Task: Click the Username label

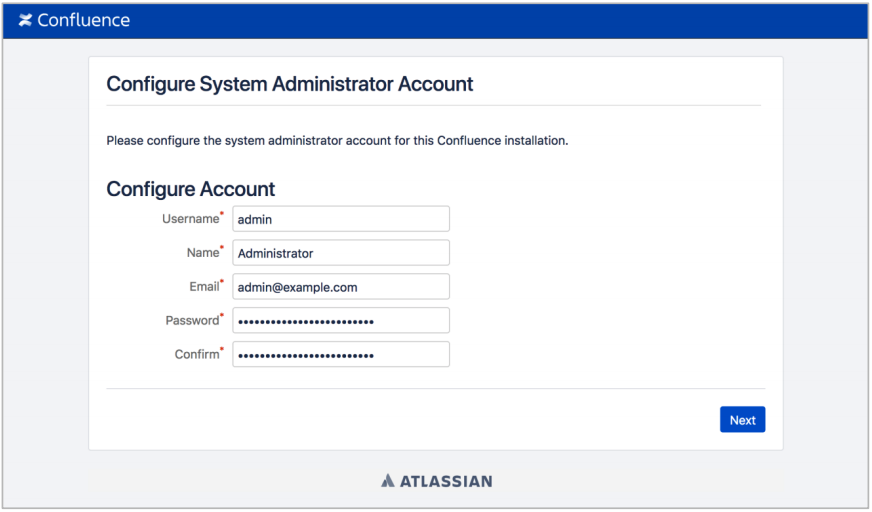Action: (x=190, y=219)
